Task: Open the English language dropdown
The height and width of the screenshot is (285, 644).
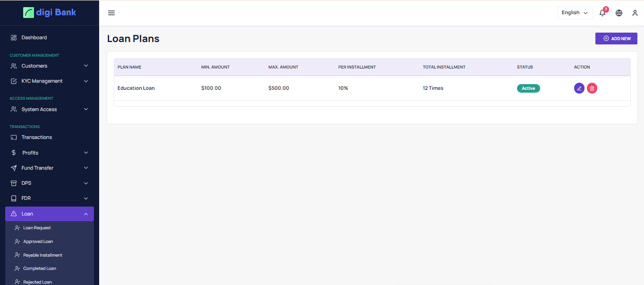Action: 575,13
